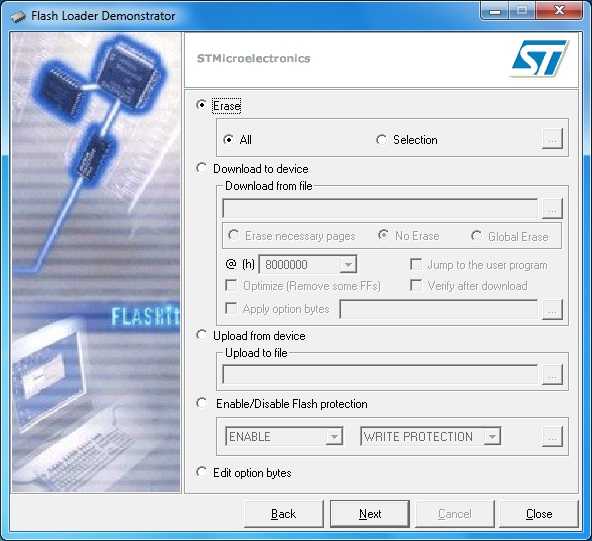Click the ST logo in header

(x=539, y=59)
